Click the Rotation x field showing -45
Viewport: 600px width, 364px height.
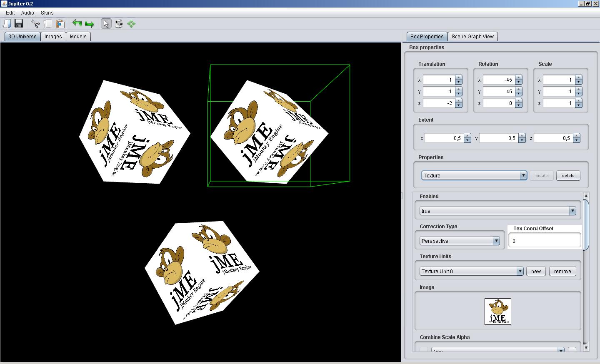499,80
